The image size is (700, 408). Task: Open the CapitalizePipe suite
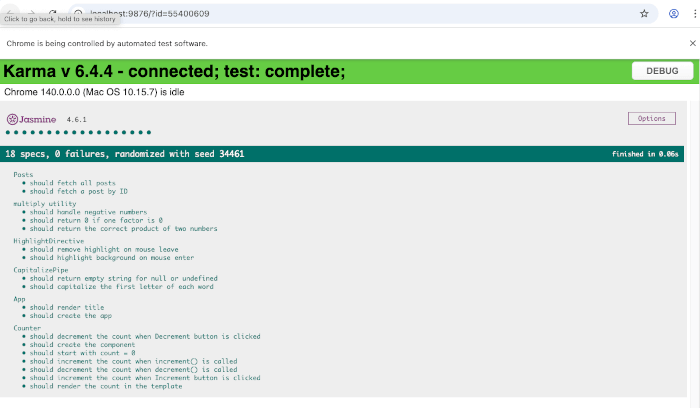click(41, 270)
